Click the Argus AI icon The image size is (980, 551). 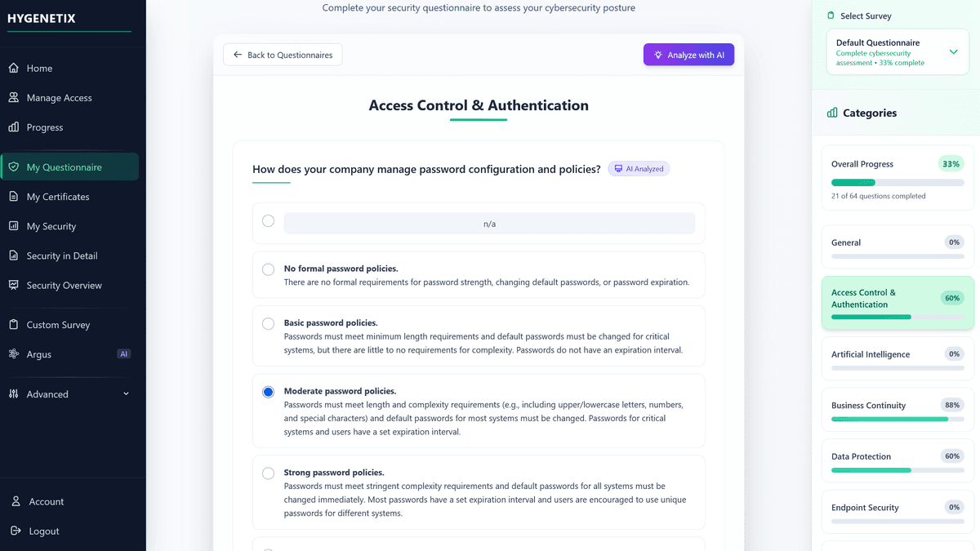tap(14, 354)
